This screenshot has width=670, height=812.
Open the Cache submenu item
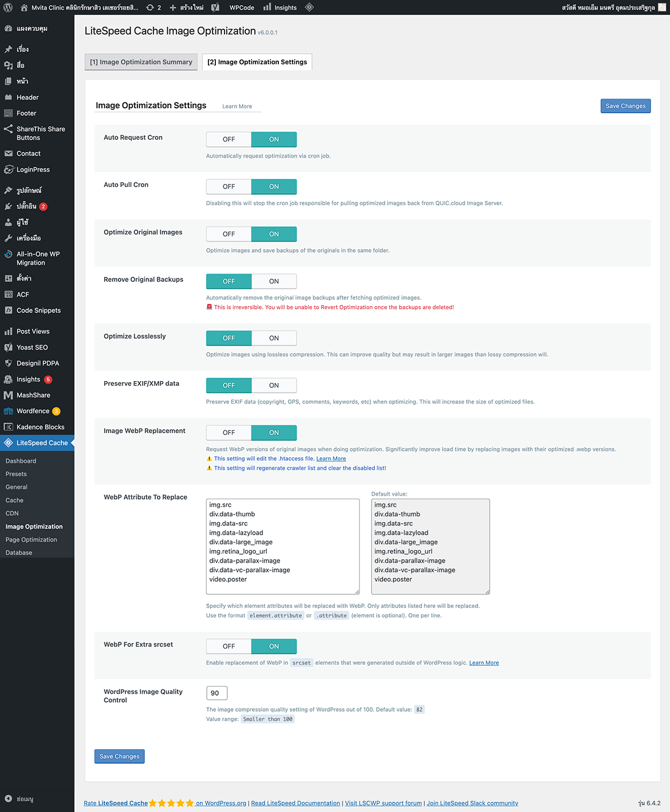(14, 500)
